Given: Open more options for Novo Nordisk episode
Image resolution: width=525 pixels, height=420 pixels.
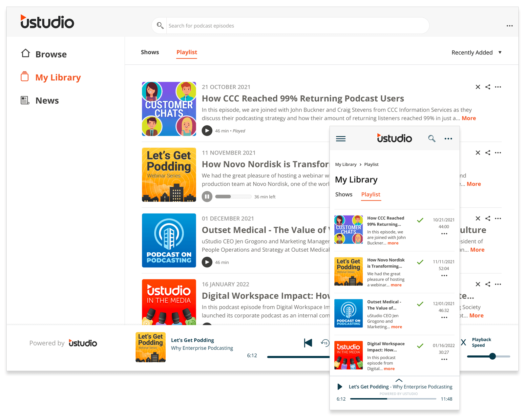Looking at the screenshot, I should (x=498, y=153).
